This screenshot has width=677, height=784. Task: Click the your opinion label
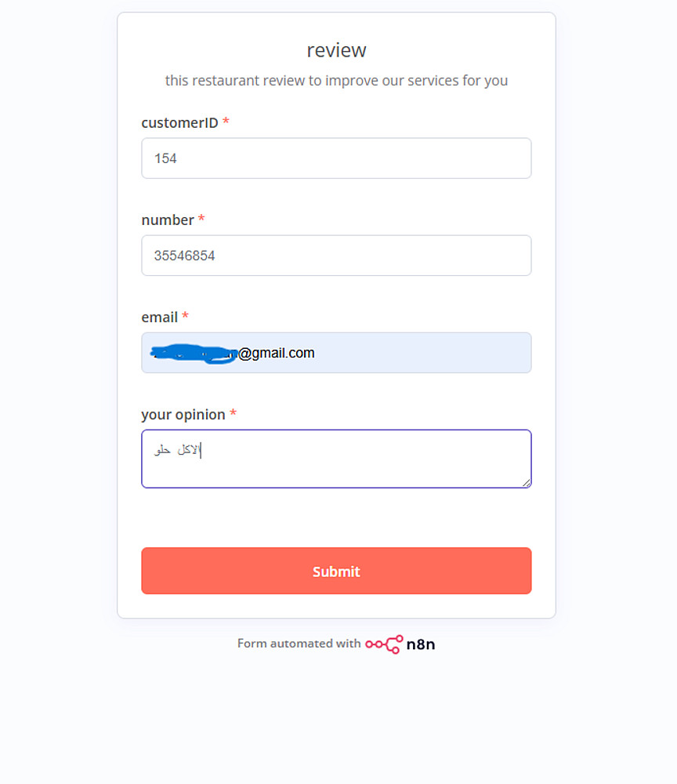click(183, 415)
